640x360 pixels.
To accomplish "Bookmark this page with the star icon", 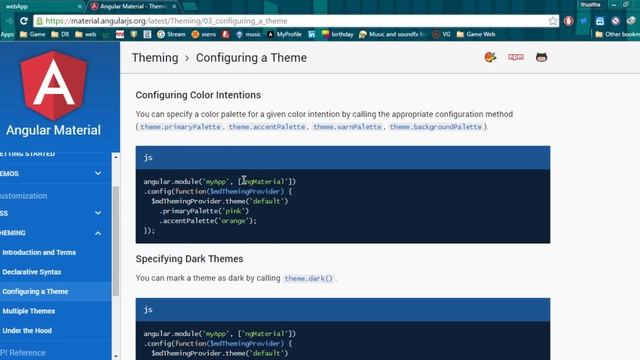I will 553,21.
